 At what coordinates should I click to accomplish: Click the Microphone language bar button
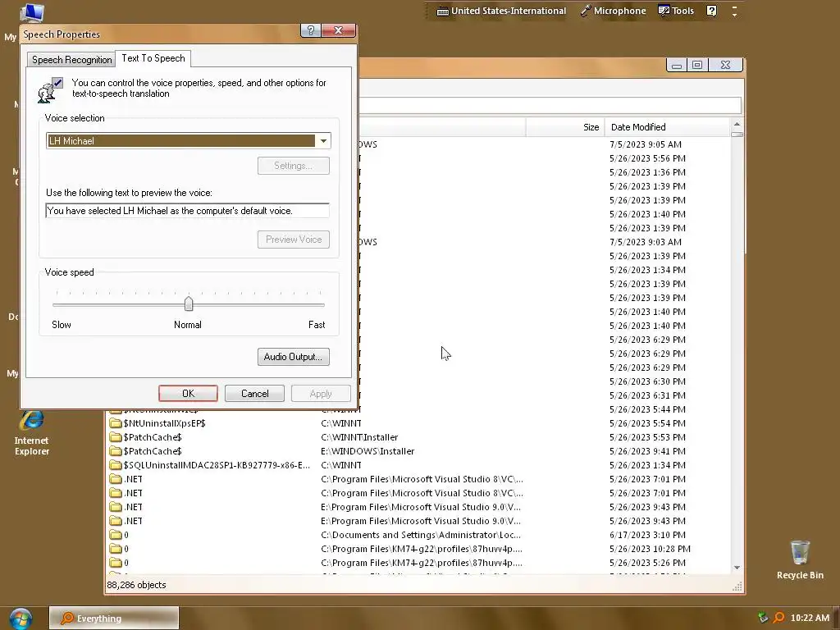(x=614, y=11)
